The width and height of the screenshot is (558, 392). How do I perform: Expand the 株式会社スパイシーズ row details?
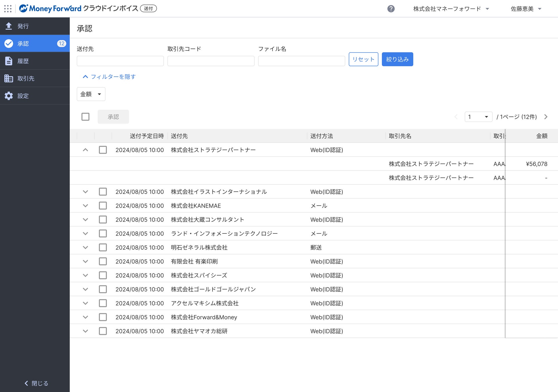click(x=85, y=275)
